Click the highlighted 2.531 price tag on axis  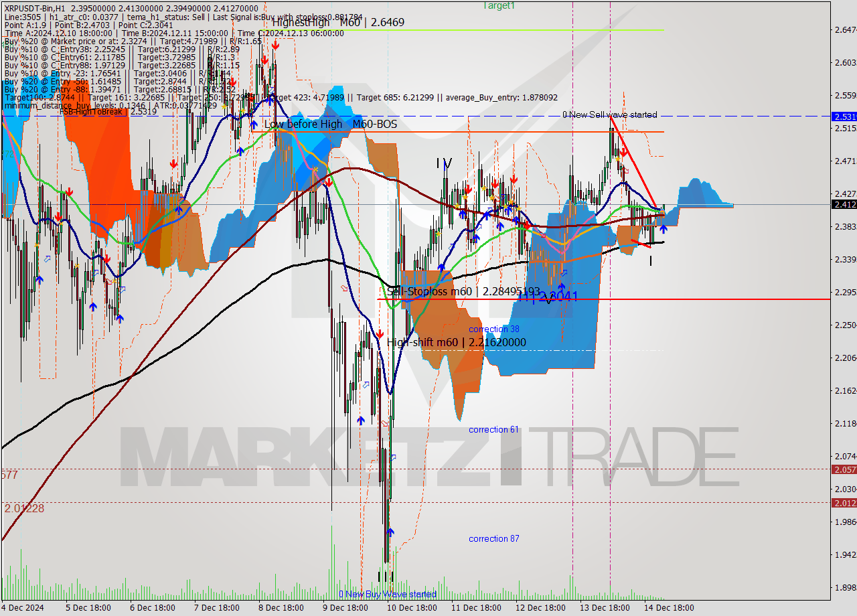[x=844, y=117]
